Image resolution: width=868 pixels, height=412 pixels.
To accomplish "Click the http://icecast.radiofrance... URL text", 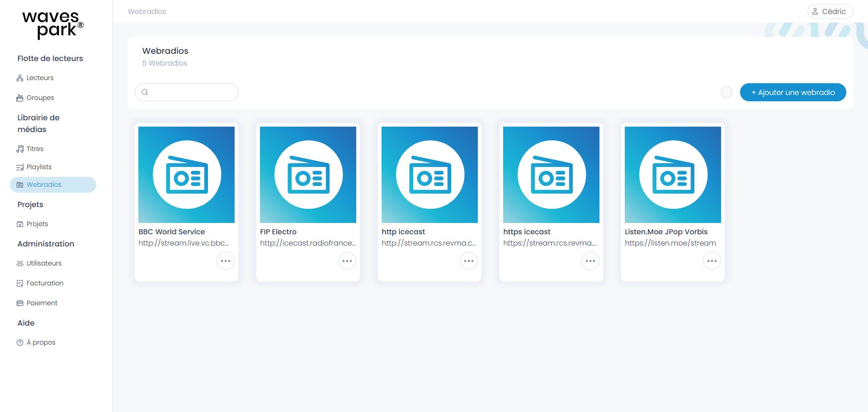I will point(308,243).
